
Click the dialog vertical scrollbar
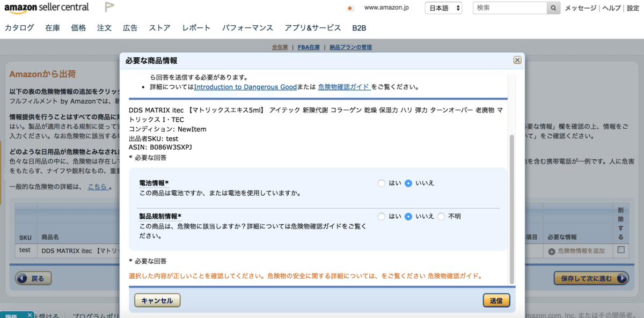[511, 209]
